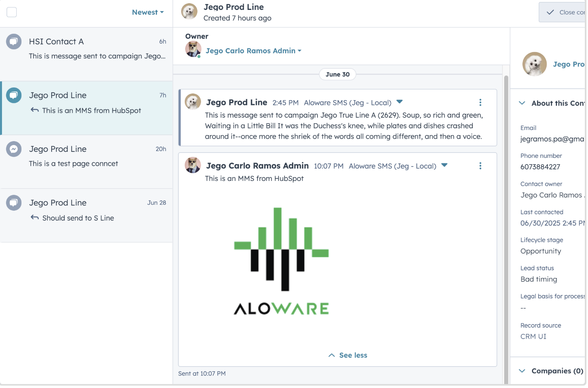Expand channel dropdown on the 2:45 PM message
Image resolution: width=588 pixels, height=388 pixels.
pyautogui.click(x=400, y=102)
